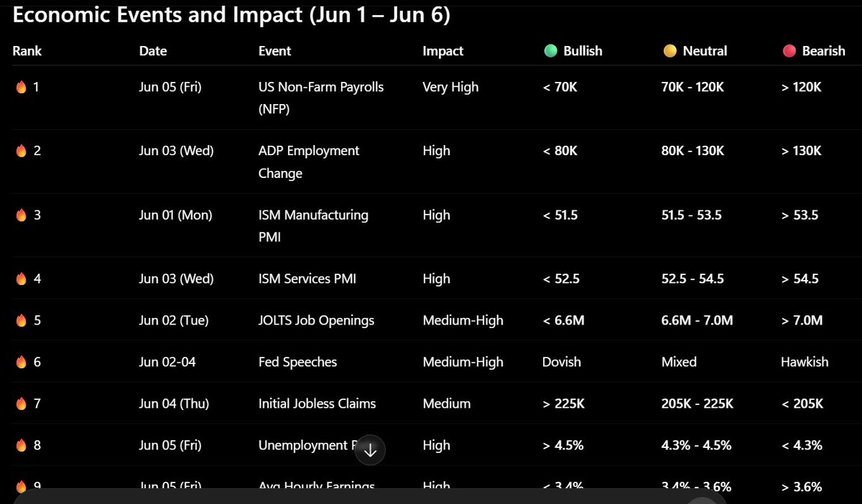862x504 pixels.
Task: Click the bullish value < 51.5
Action: pyautogui.click(x=560, y=215)
